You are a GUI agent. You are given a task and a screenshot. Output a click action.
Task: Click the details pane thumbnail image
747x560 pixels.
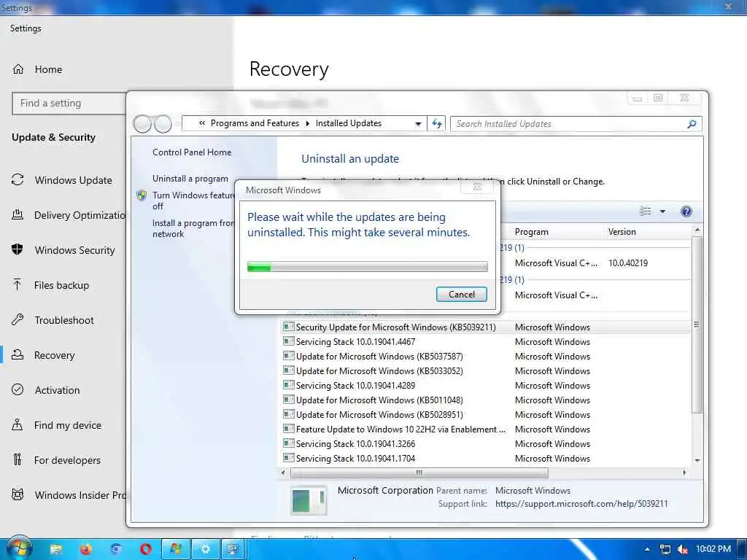309,500
